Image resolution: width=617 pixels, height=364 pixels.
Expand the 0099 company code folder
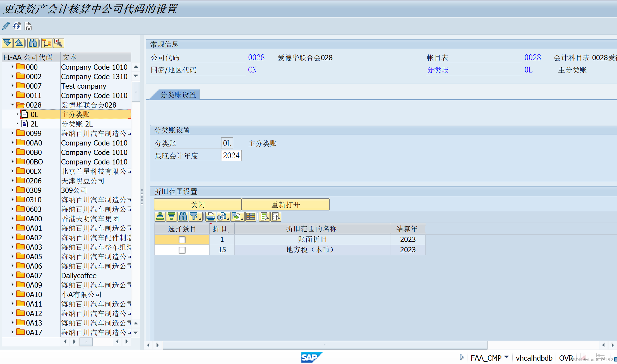[x=12, y=133]
